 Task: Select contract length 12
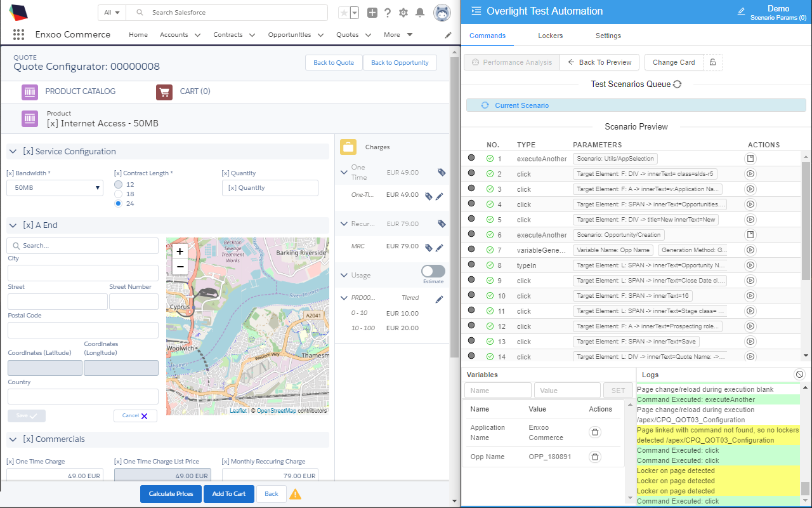pos(118,184)
